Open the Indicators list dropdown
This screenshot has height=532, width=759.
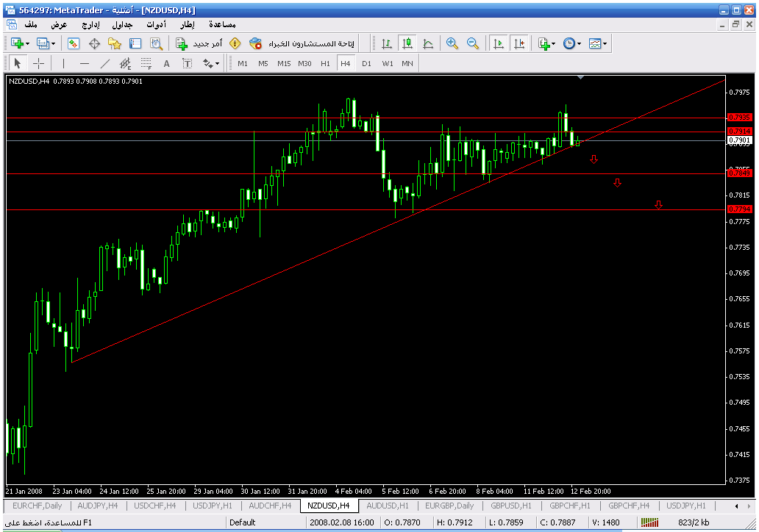[x=546, y=44]
